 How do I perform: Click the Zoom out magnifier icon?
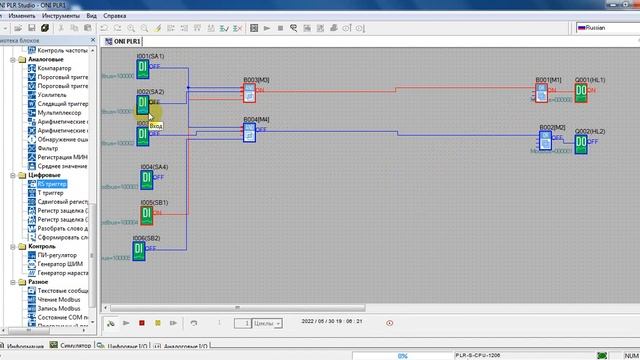[144, 28]
